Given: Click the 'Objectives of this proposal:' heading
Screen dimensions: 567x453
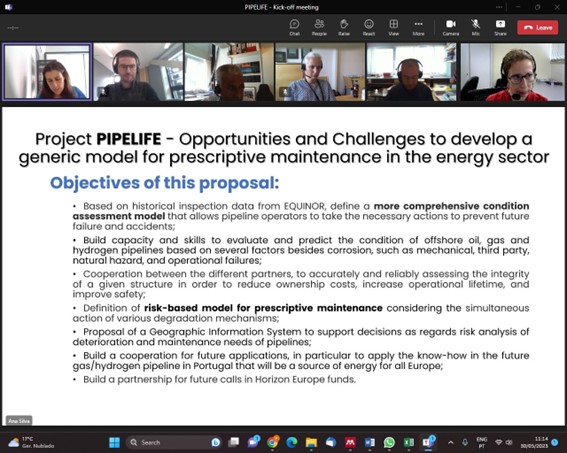Looking at the screenshot, I should tap(165, 183).
